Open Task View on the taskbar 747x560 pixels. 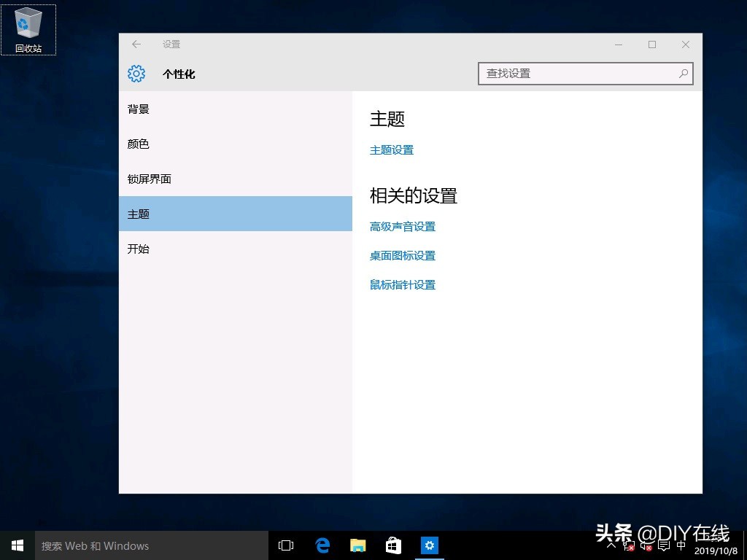coord(285,545)
